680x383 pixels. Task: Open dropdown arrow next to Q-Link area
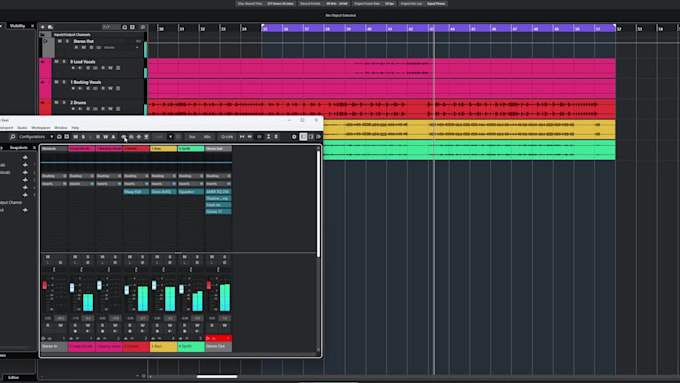coord(170,137)
